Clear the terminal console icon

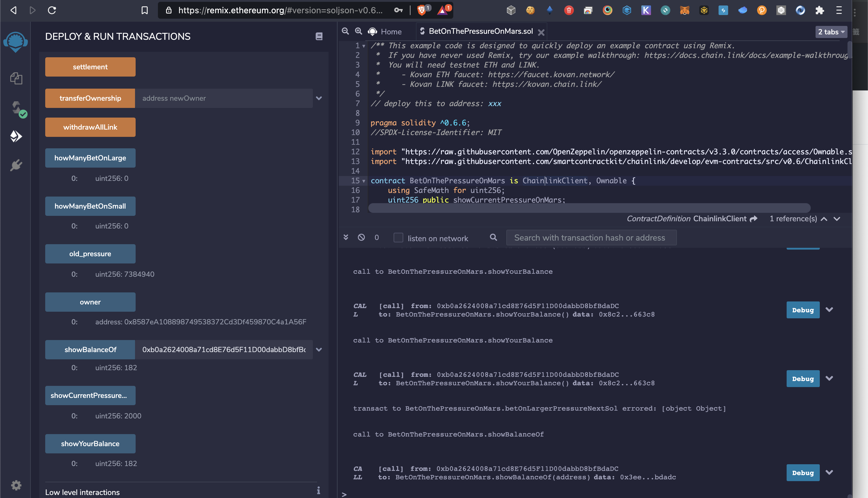(361, 237)
